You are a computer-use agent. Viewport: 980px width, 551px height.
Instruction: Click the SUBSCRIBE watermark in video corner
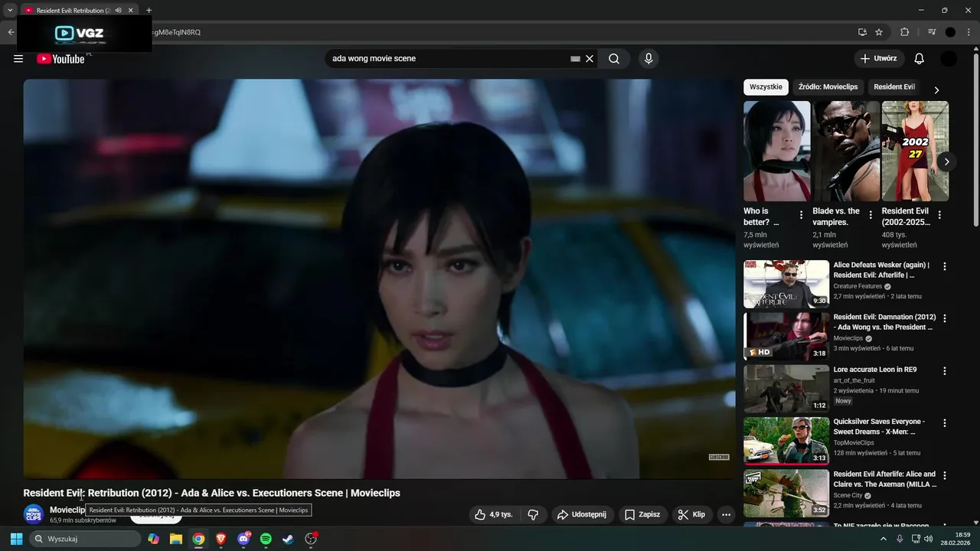click(719, 457)
